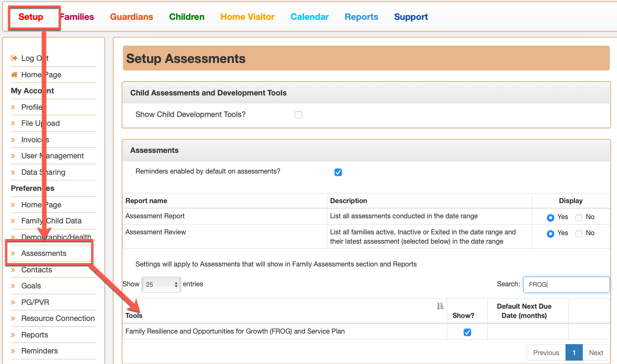Open the Families tab

point(77,17)
